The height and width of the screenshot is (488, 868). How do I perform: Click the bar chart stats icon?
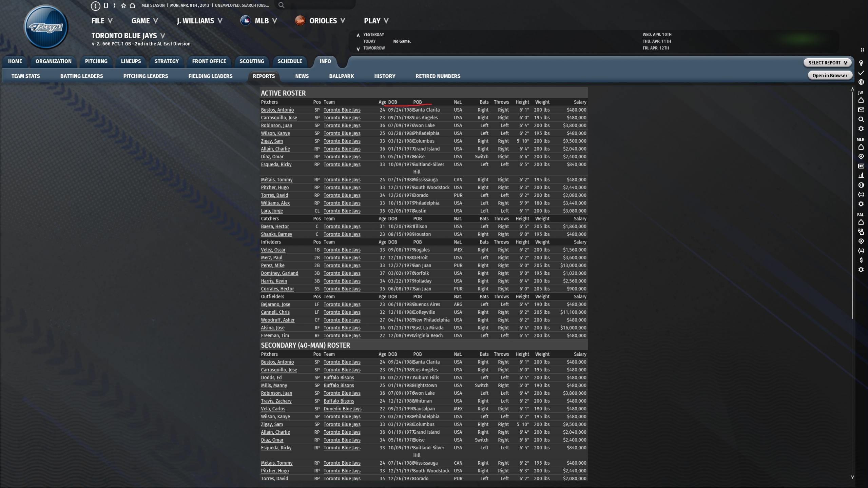point(861,176)
